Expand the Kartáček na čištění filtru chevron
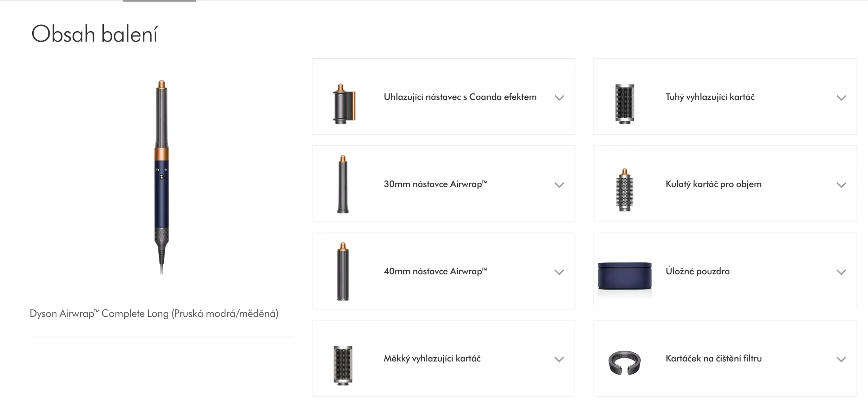 click(x=841, y=359)
